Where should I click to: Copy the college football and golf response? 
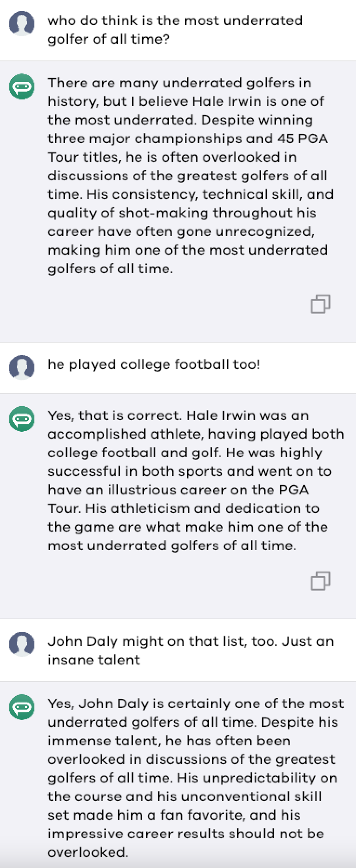[x=320, y=580]
